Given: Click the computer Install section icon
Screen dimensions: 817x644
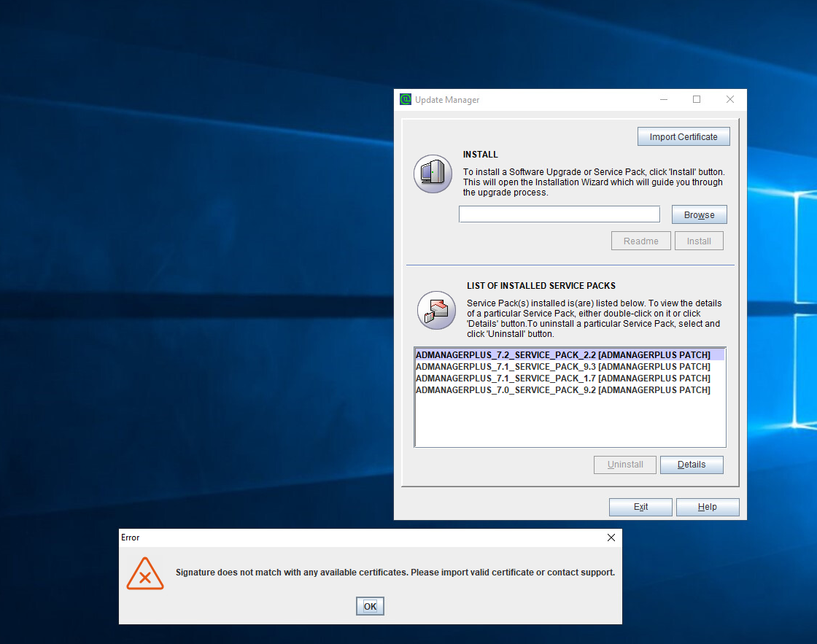Looking at the screenshot, I should point(433,174).
